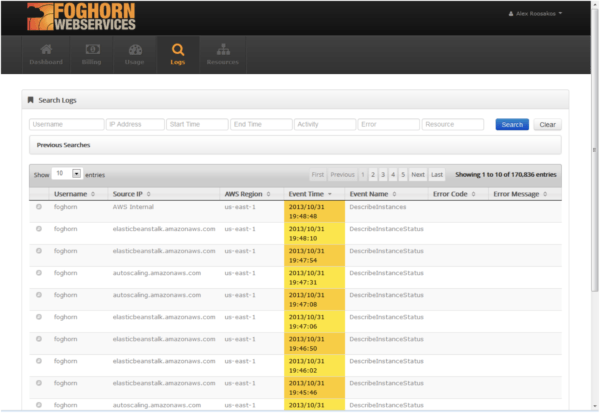The height and width of the screenshot is (413, 600).
Task: Expand row with event time 19:46:02
Action: (39, 361)
